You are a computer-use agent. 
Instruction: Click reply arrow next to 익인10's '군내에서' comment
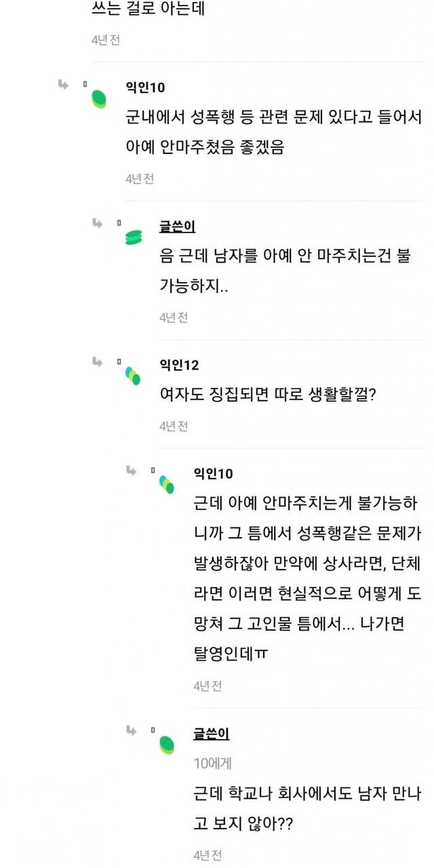coord(63,85)
